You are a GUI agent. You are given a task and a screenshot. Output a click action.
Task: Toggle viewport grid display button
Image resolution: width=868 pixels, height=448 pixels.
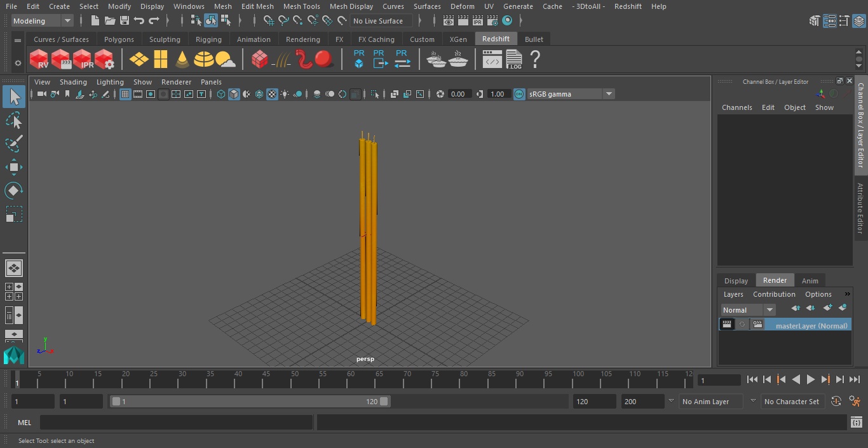pos(125,94)
